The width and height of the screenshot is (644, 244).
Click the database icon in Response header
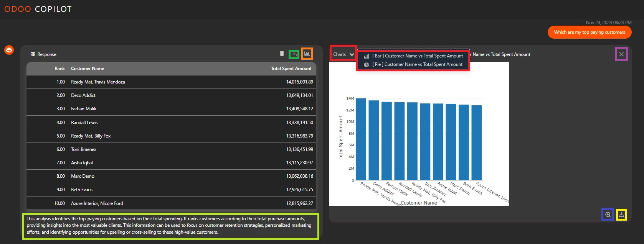[x=282, y=54]
